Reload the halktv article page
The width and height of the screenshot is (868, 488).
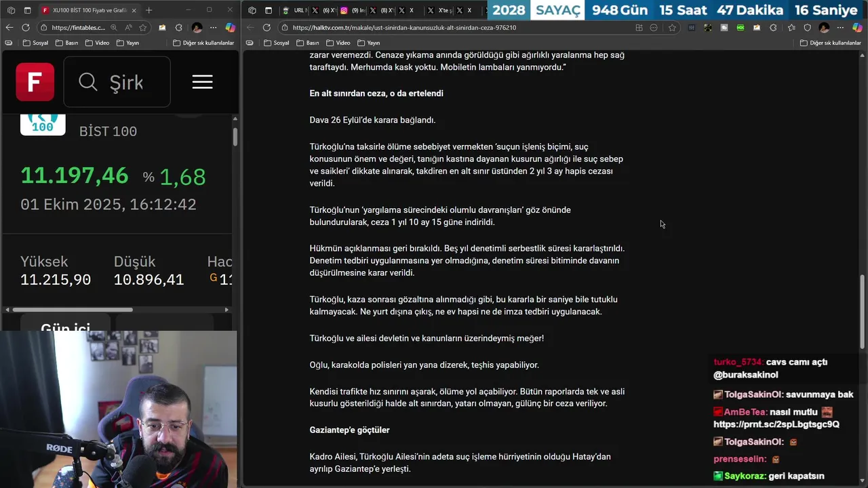267,27
